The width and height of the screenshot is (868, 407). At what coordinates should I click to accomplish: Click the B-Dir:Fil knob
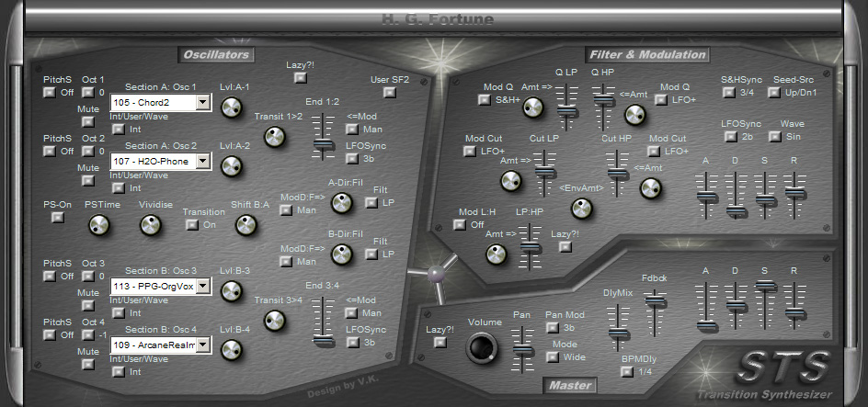(x=341, y=254)
